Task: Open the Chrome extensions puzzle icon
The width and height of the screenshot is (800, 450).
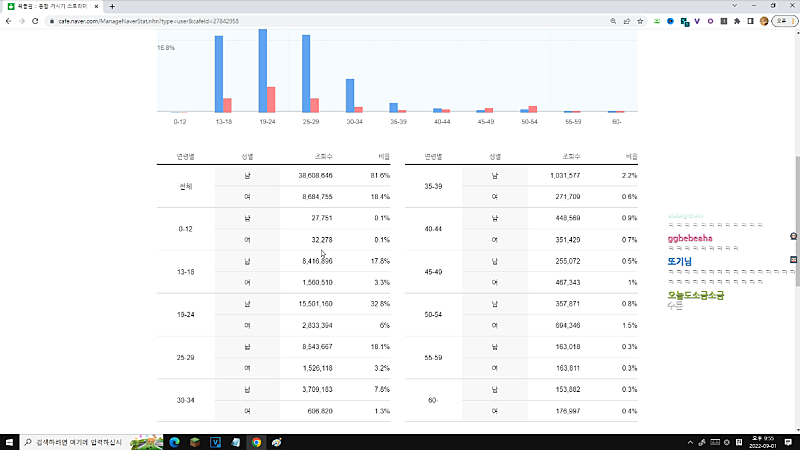Action: [735, 19]
